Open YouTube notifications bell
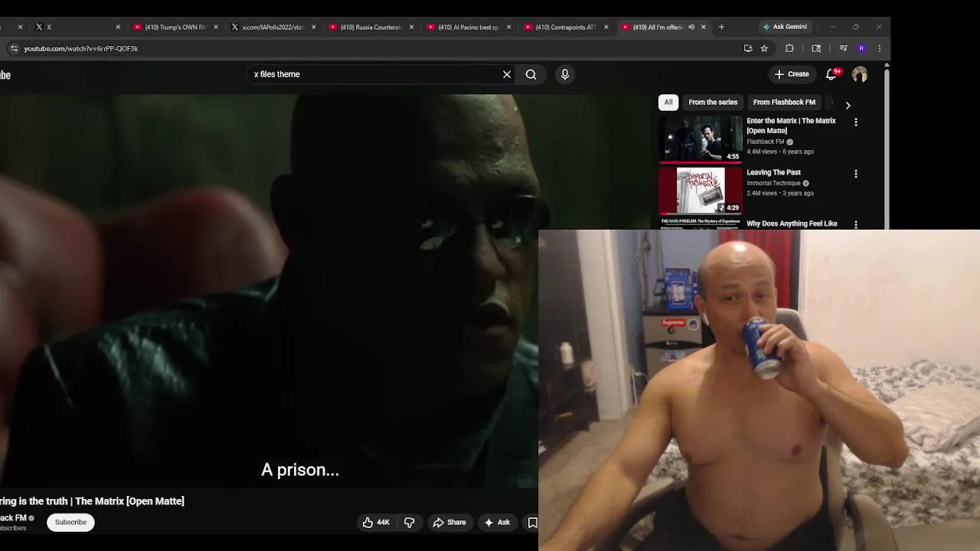980x551 pixels. pyautogui.click(x=831, y=74)
